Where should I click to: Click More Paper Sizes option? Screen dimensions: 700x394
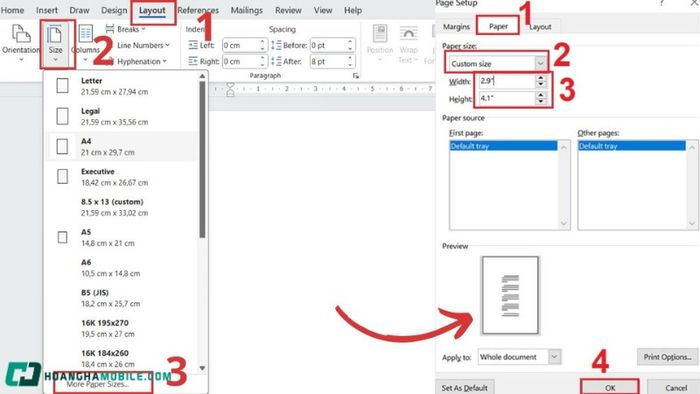[x=97, y=384]
